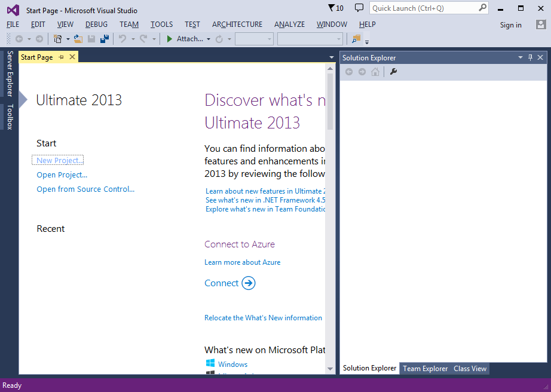
Task: Click Learn more about Azure link
Action: 243,262
